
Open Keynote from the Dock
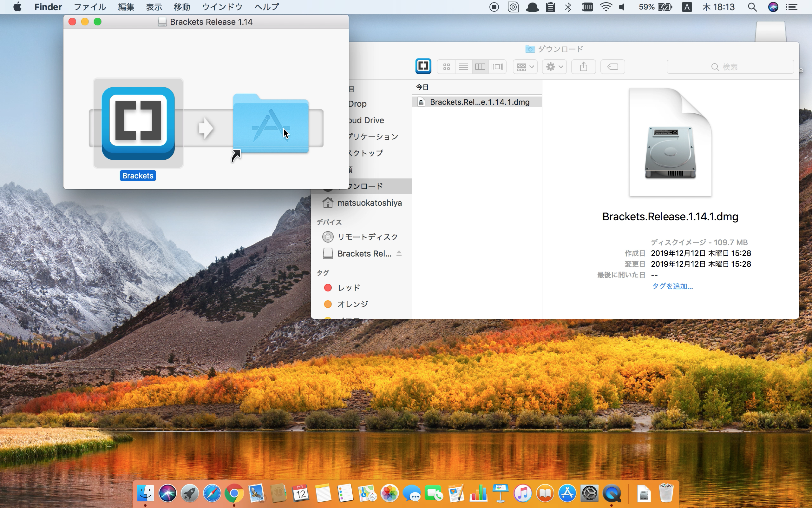click(501, 493)
